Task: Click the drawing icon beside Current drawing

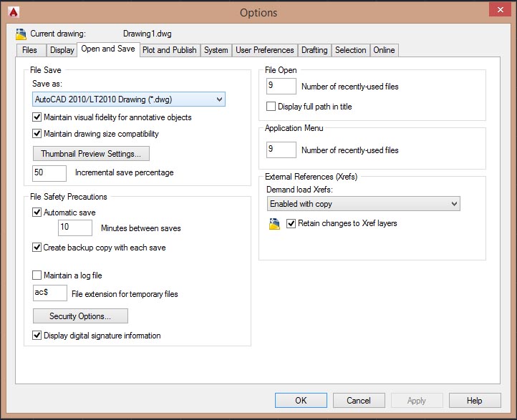Action: [x=21, y=34]
